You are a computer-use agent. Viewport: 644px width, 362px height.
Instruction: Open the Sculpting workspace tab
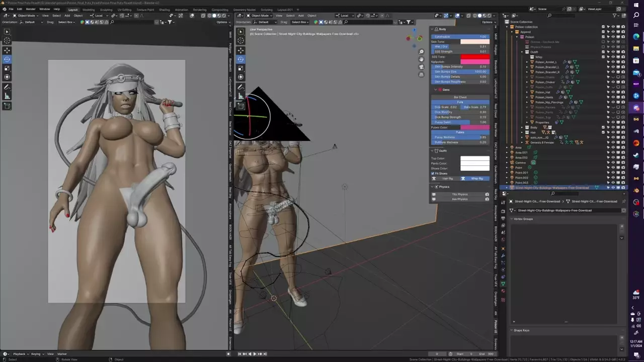106,10
